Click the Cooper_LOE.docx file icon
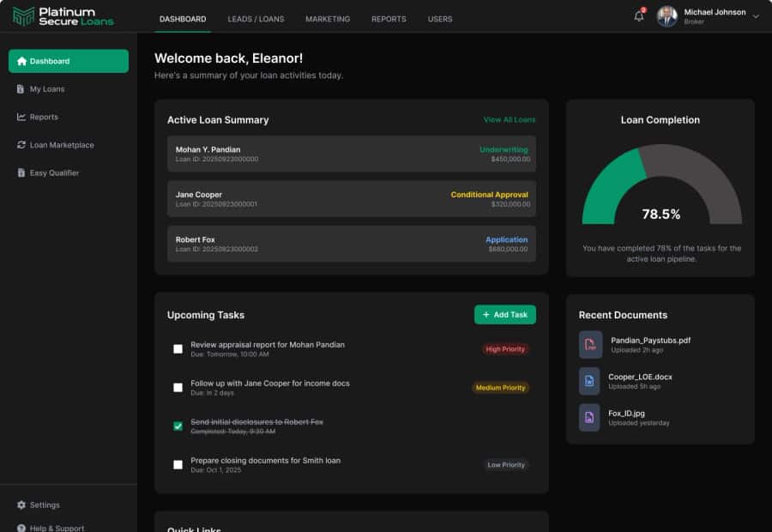 click(x=589, y=381)
